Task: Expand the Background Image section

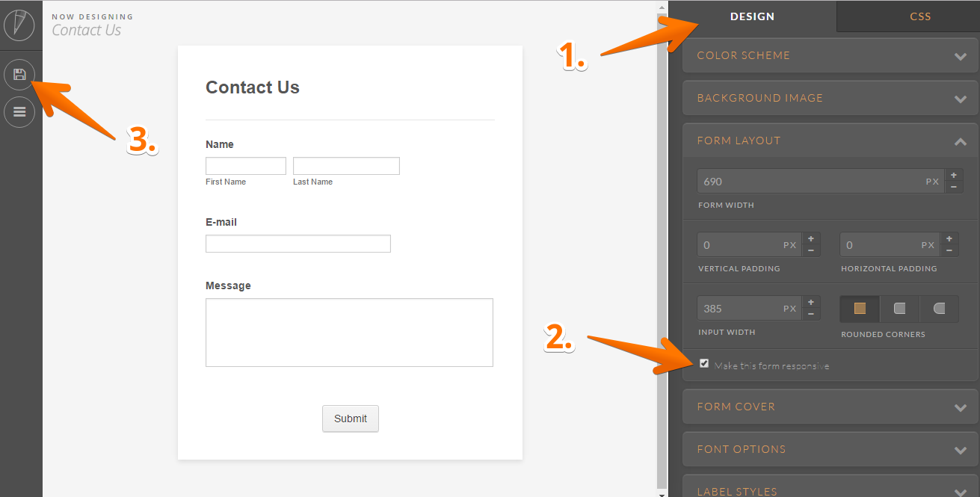Action: click(830, 99)
